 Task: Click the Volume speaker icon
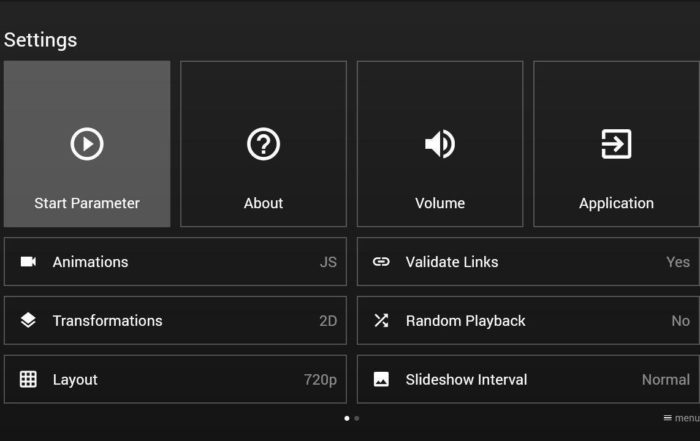click(x=440, y=144)
